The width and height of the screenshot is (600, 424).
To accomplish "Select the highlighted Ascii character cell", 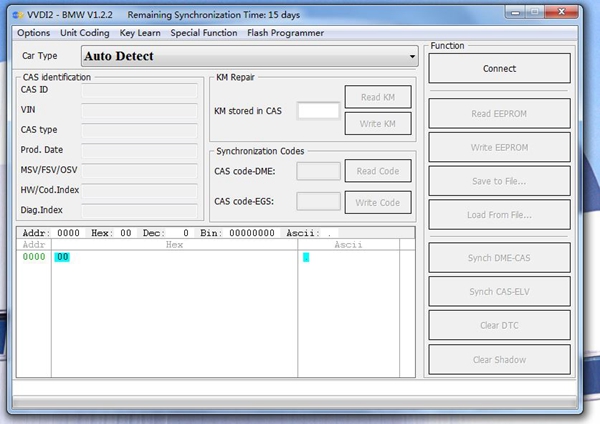I will (306, 257).
